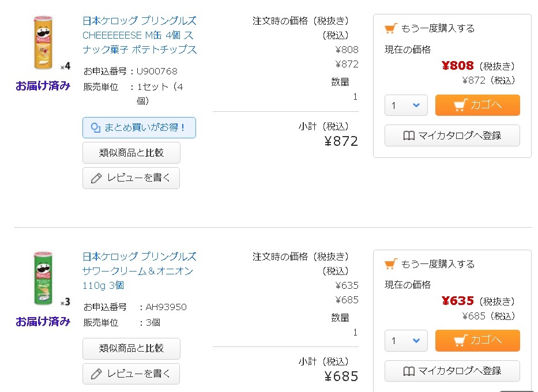
Task: Click the cart icon on the Sour Cream カゴへ button
Action: tap(461, 341)
